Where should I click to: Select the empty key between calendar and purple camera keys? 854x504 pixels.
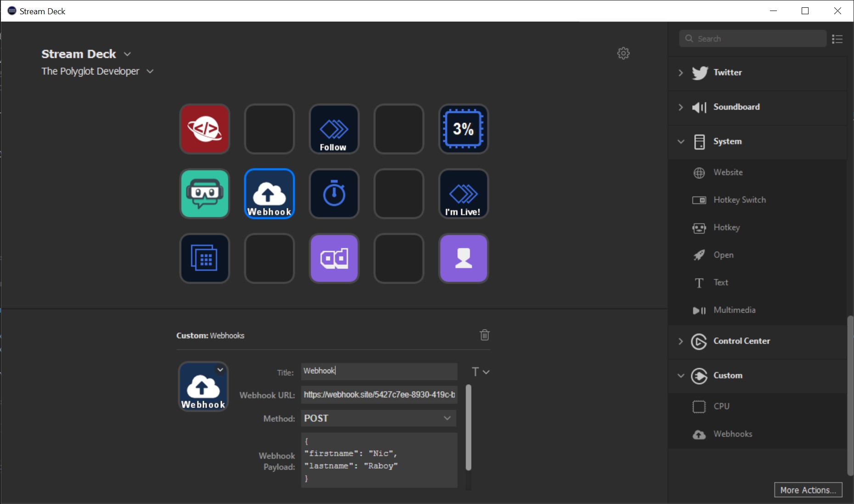pos(270,258)
